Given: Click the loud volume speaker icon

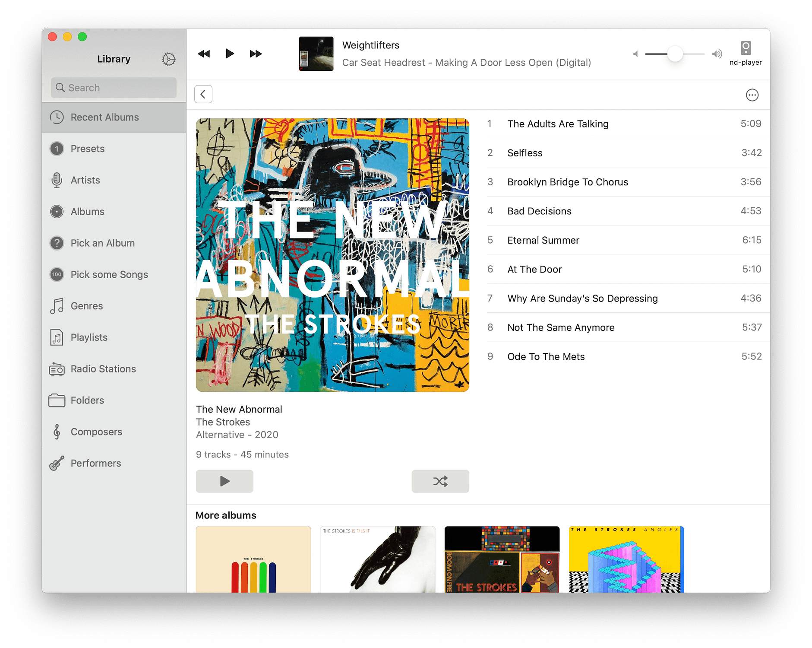Looking at the screenshot, I should coord(717,54).
